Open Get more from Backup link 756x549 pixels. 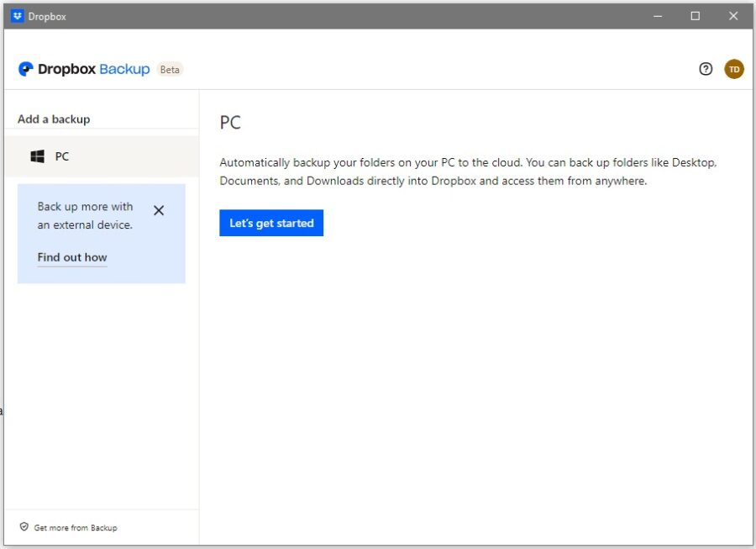point(76,528)
